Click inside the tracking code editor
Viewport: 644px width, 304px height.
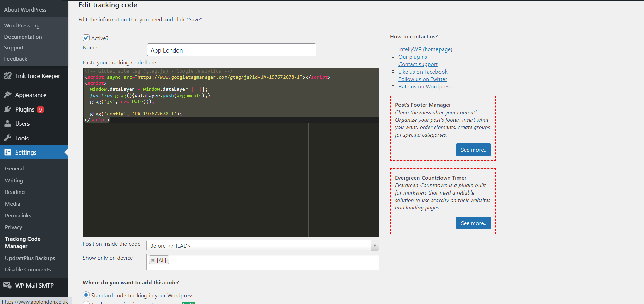tap(231, 169)
